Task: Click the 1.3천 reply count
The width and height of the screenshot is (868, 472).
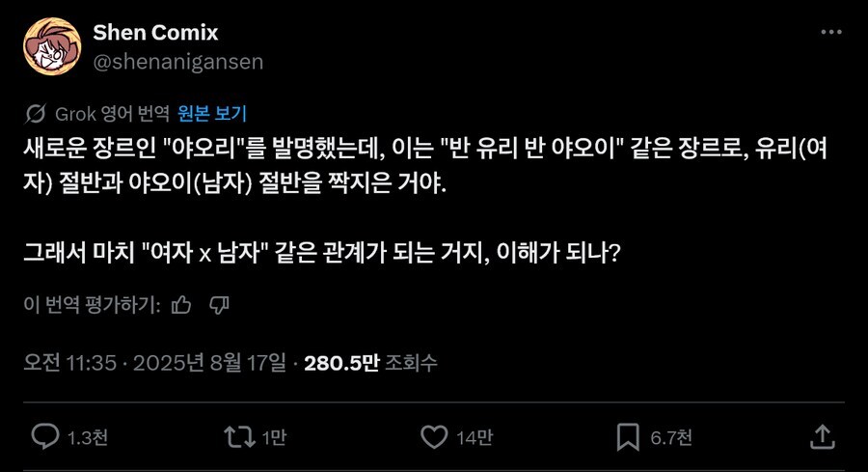Action: coord(88,438)
